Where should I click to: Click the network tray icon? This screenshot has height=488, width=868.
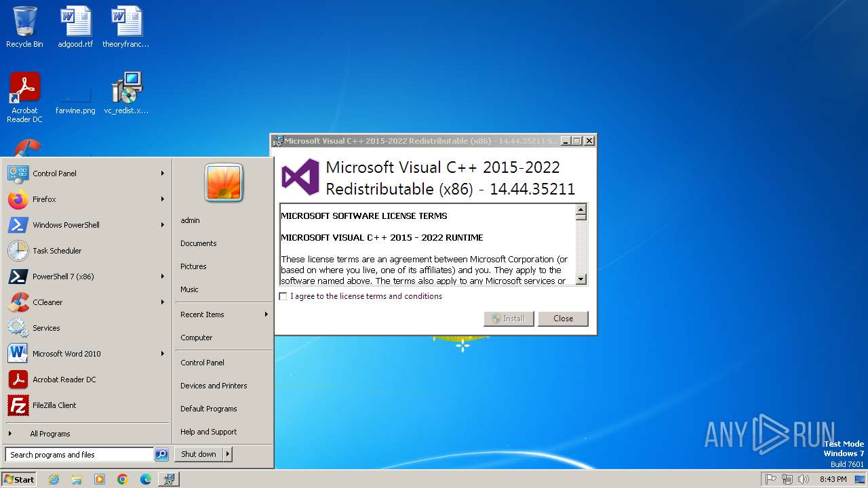(787, 479)
